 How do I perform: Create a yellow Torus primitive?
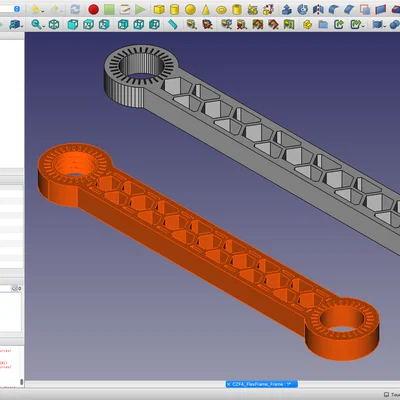221,10
